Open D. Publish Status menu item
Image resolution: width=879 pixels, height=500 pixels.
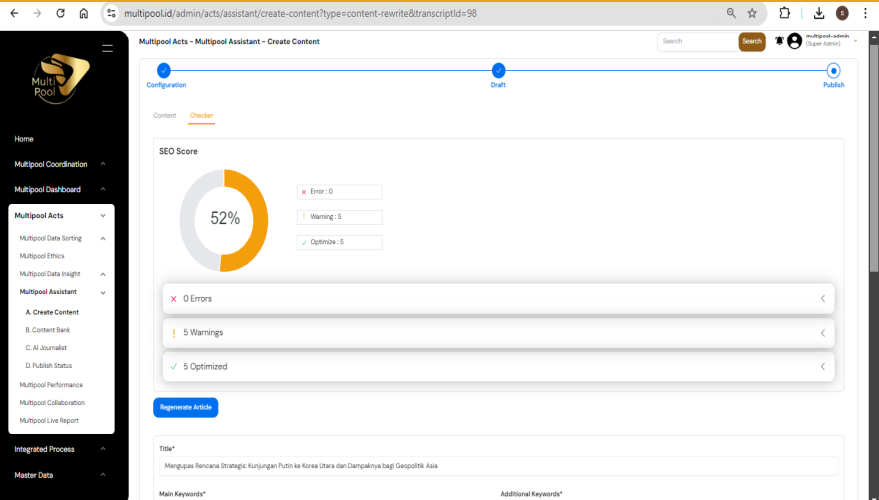pyautogui.click(x=49, y=366)
